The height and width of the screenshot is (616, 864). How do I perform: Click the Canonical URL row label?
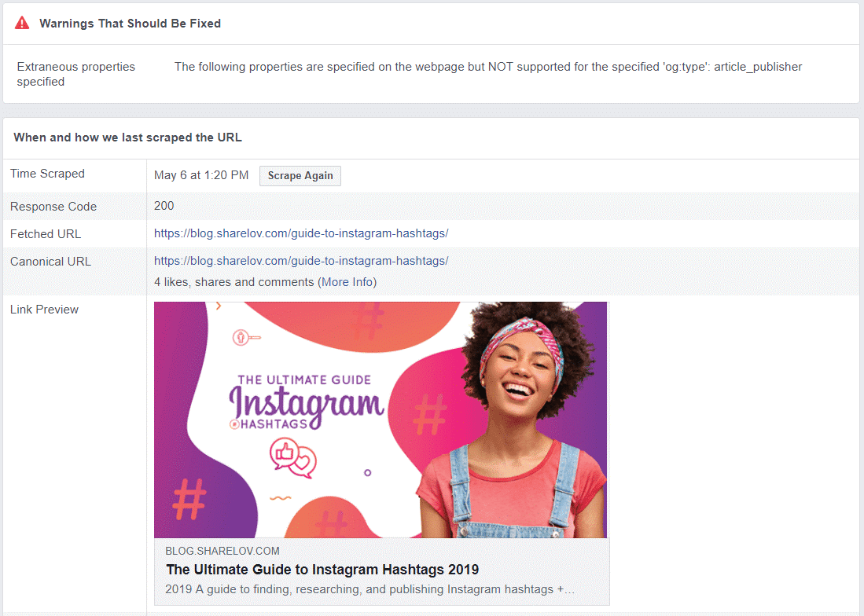(x=50, y=262)
